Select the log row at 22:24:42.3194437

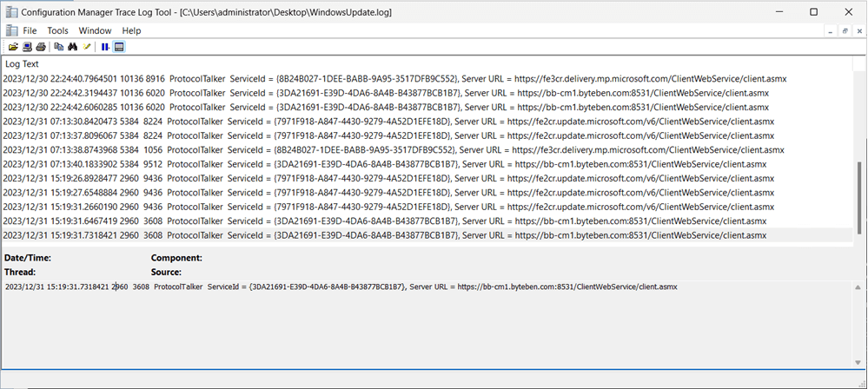tap(427, 93)
